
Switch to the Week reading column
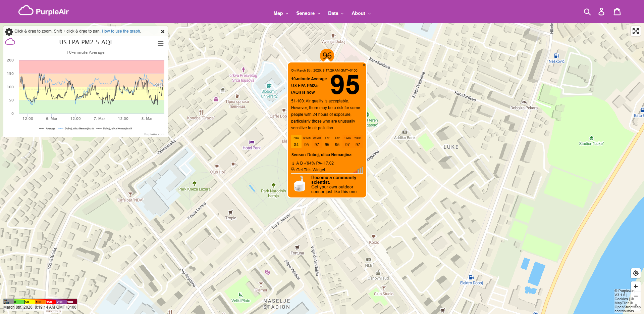tap(358, 141)
